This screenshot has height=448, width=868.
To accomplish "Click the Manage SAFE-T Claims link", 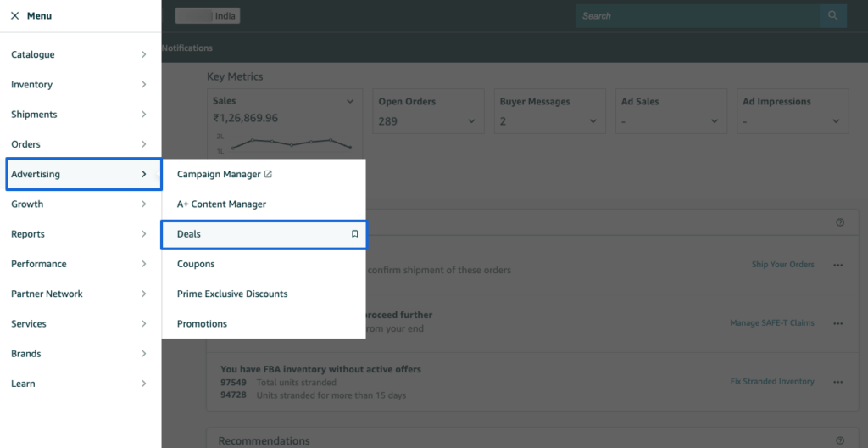I will click(x=772, y=322).
